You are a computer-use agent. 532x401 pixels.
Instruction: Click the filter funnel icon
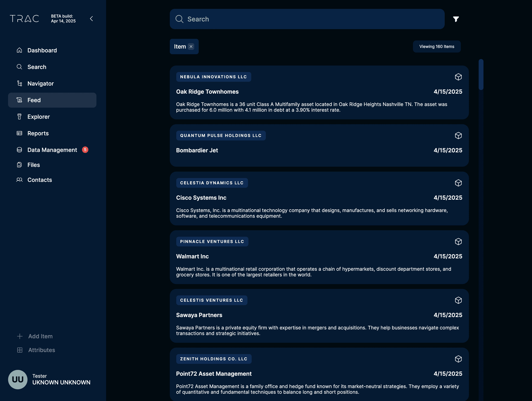click(x=456, y=19)
